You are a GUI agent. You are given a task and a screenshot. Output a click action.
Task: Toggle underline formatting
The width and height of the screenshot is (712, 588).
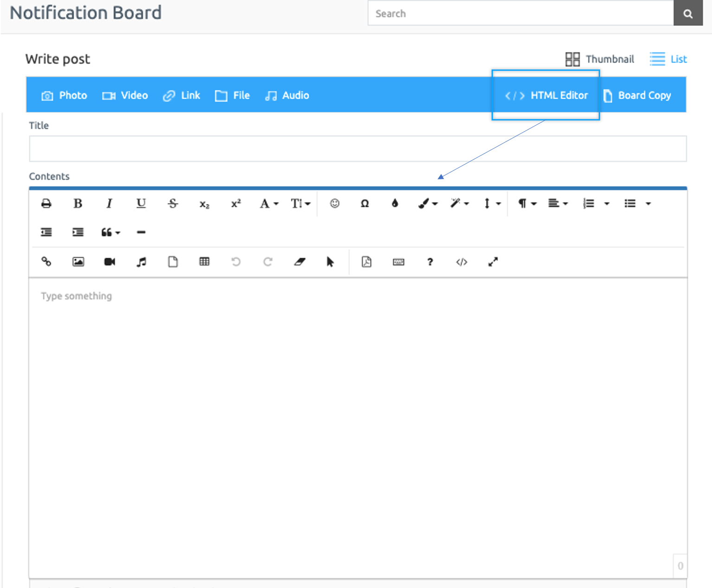click(141, 204)
